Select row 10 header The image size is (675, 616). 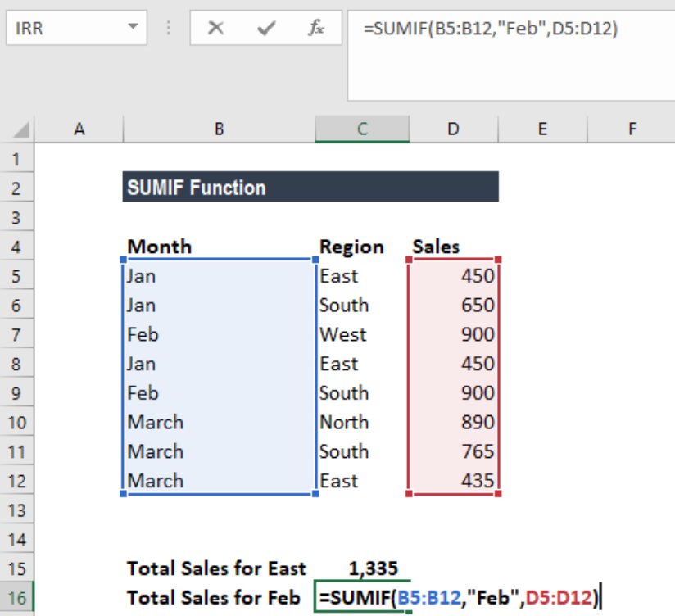coord(16,423)
